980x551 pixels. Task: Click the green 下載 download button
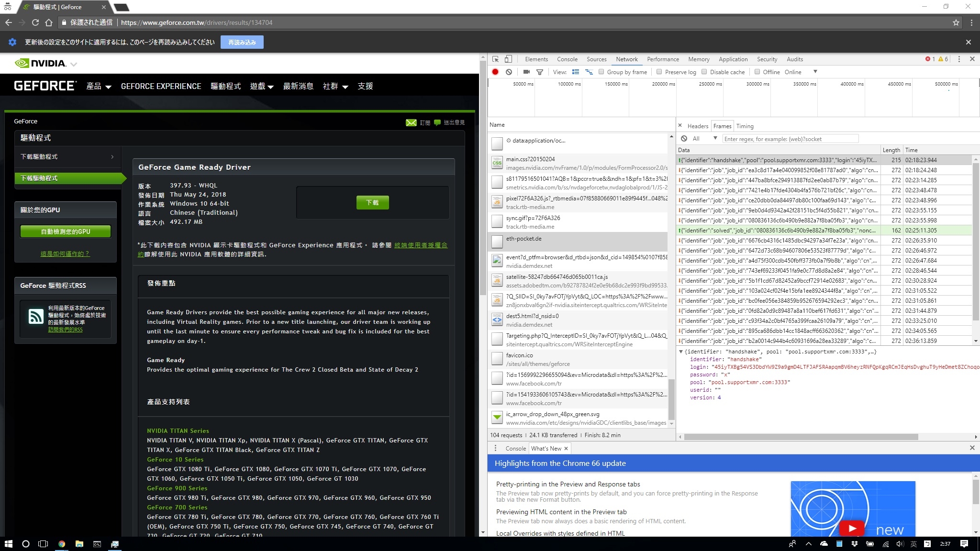coord(372,203)
